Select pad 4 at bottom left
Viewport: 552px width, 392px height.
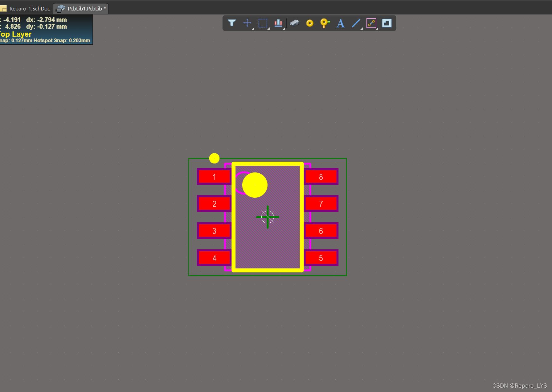[214, 258]
